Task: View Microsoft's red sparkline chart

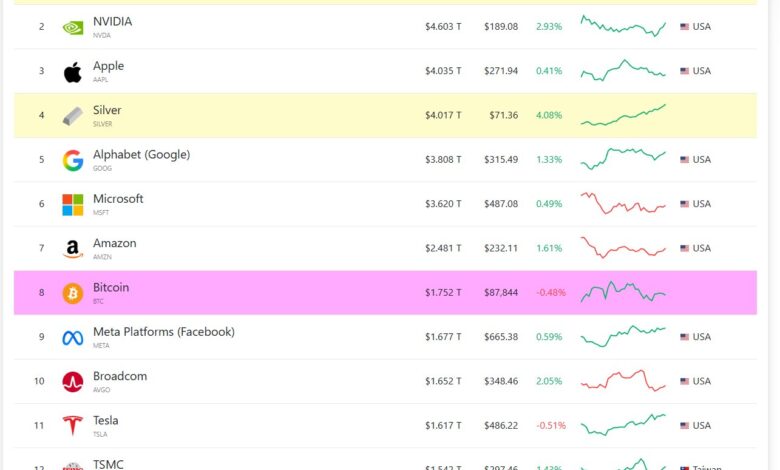Action: (623, 203)
